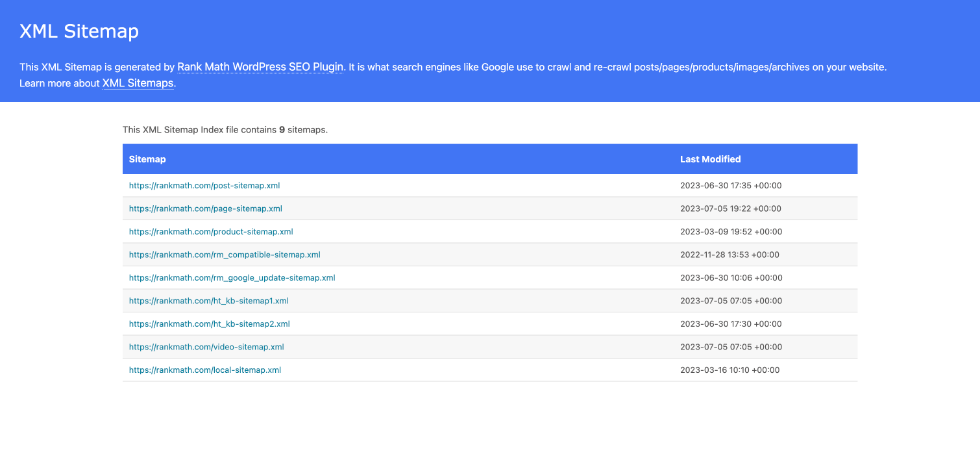Open the rm_google_update-sitemap.xml link
The width and height of the screenshot is (980, 467).
click(232, 277)
